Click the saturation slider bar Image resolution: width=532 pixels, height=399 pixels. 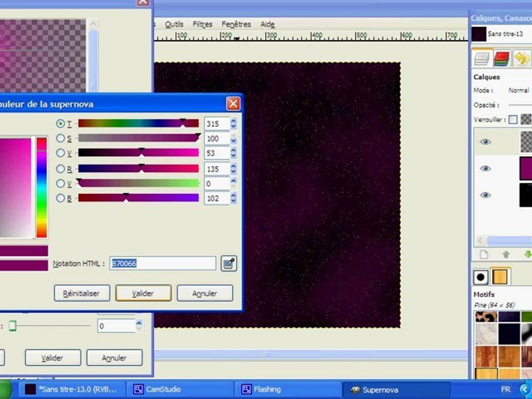139,138
